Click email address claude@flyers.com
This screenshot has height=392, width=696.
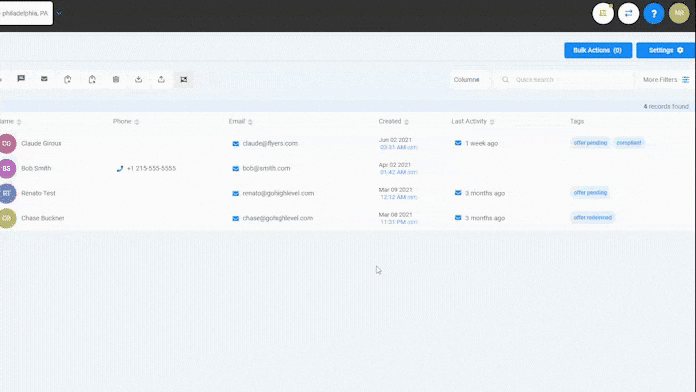point(270,143)
